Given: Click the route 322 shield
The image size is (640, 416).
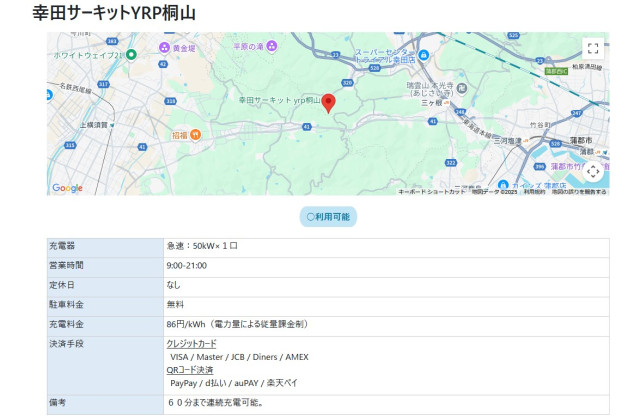Looking at the screenshot, I should (451, 163).
